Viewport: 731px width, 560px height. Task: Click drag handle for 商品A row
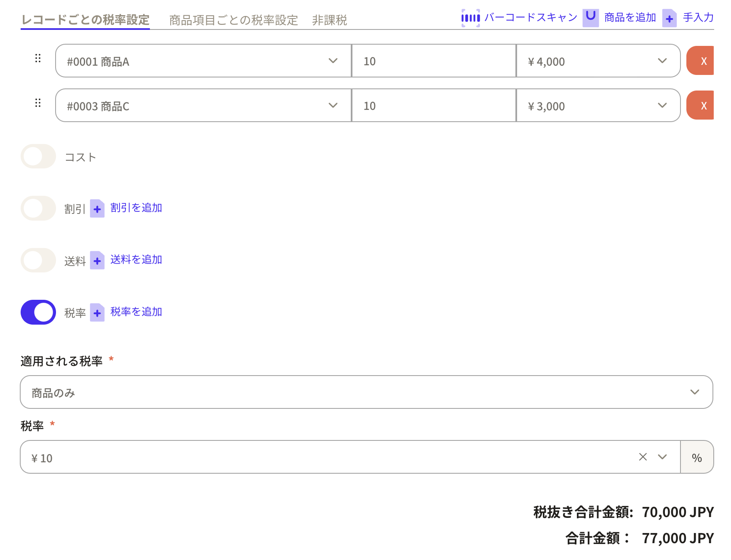[38, 59]
